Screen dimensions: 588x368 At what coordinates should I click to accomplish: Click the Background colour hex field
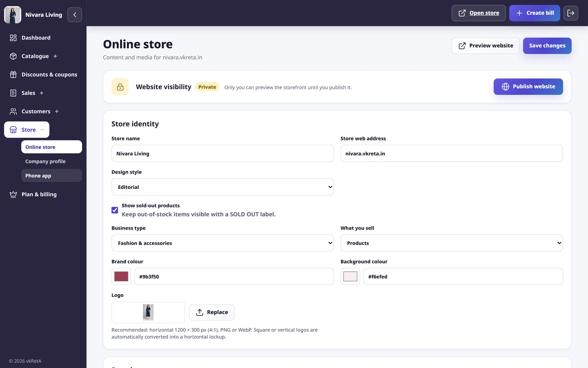pyautogui.click(x=463, y=276)
